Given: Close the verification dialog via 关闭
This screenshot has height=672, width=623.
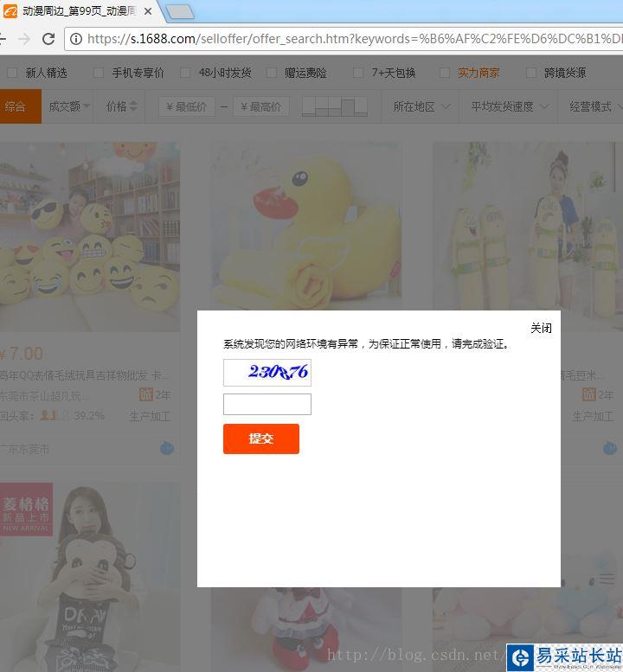Looking at the screenshot, I should [x=541, y=329].
